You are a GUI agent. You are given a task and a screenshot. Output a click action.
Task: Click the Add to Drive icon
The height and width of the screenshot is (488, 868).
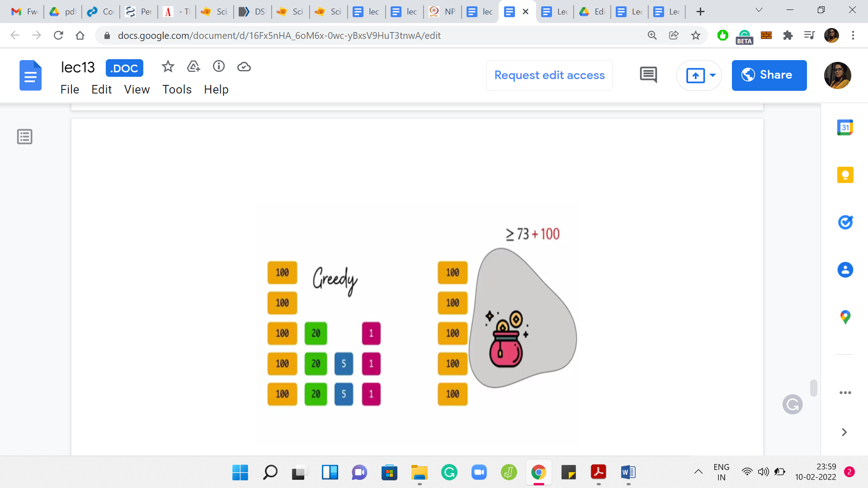coord(193,67)
